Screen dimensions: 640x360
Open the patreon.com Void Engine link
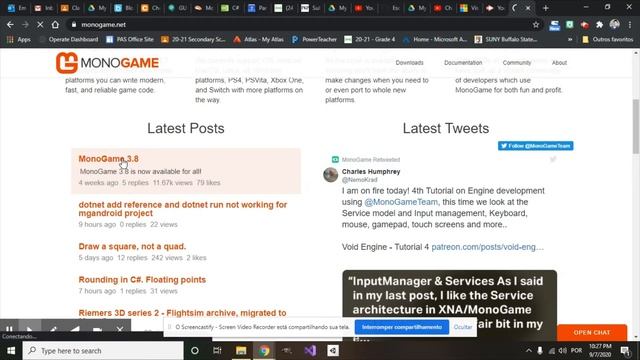(487, 247)
